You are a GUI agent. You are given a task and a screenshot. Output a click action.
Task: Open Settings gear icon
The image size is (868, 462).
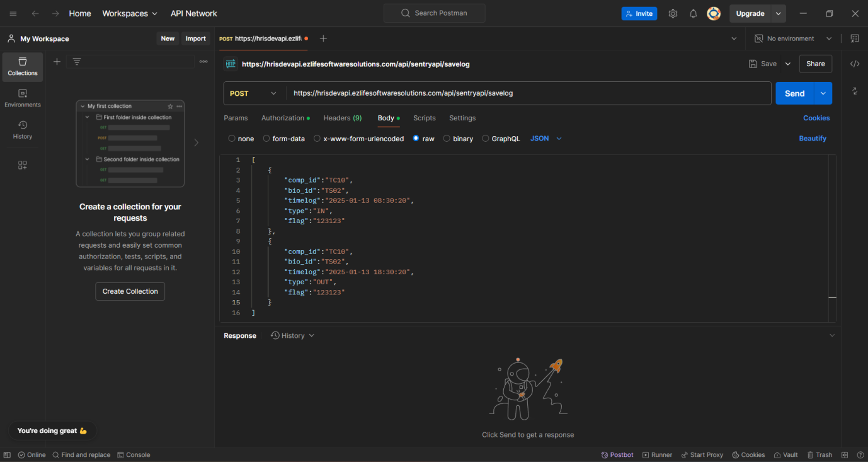point(673,13)
